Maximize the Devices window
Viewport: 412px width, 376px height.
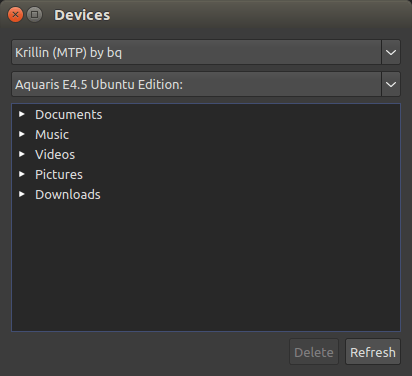pyautogui.click(x=34, y=15)
